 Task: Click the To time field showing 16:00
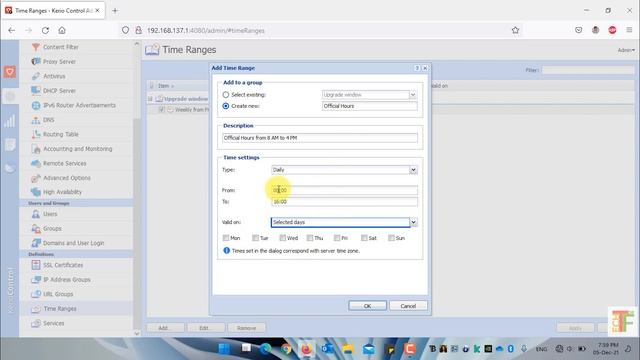pos(344,202)
